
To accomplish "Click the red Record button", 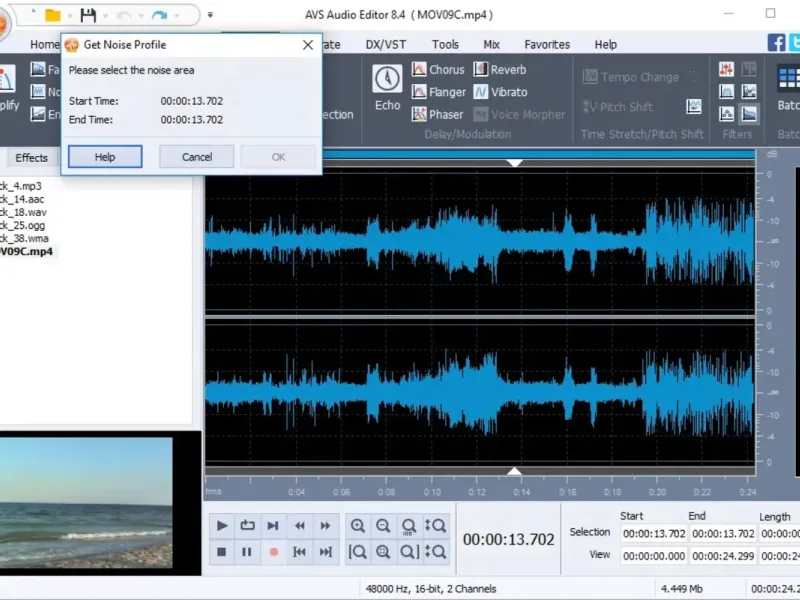I will pyautogui.click(x=273, y=551).
